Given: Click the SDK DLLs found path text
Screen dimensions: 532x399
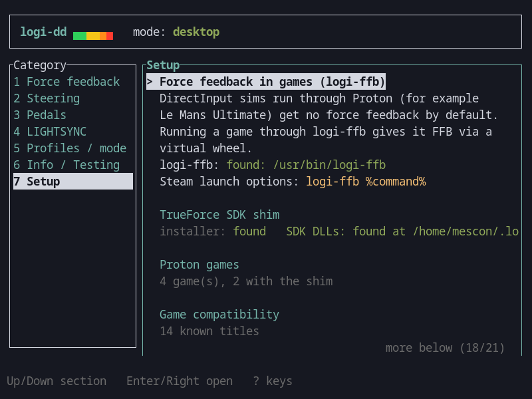Looking at the screenshot, I should 402,231.
